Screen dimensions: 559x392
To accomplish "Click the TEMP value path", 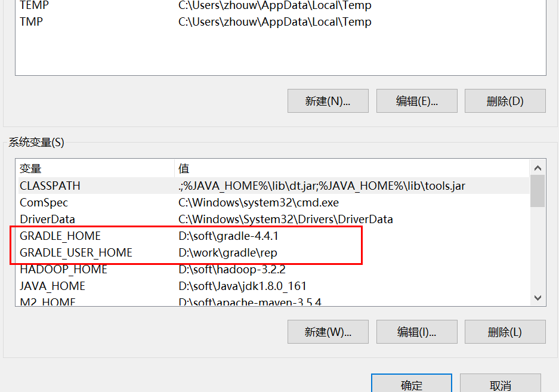I will pos(275,5).
